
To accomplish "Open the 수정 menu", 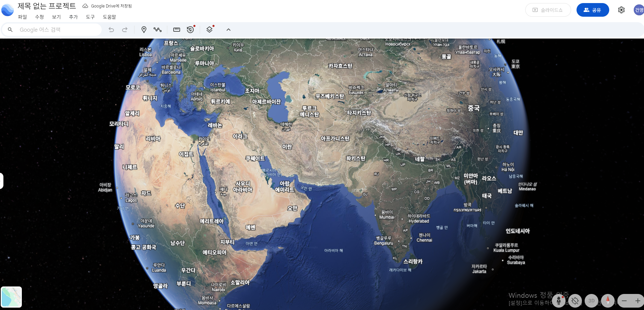I will 40,17.
